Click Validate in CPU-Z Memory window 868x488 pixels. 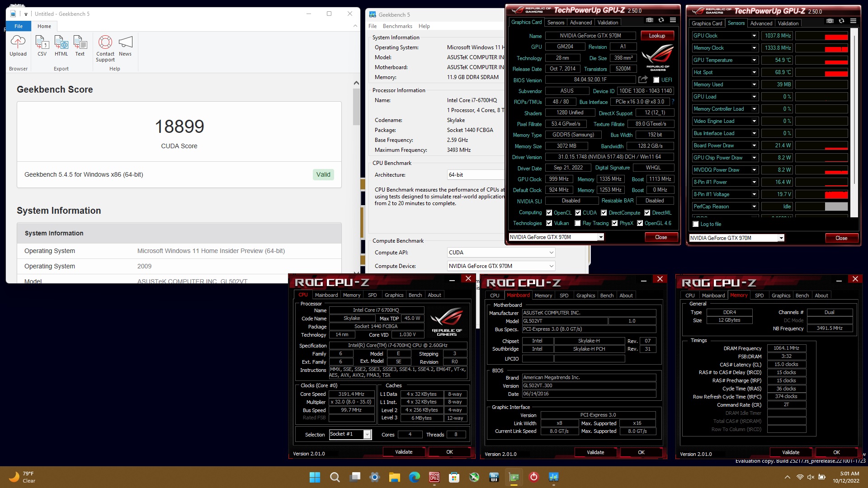(x=791, y=452)
